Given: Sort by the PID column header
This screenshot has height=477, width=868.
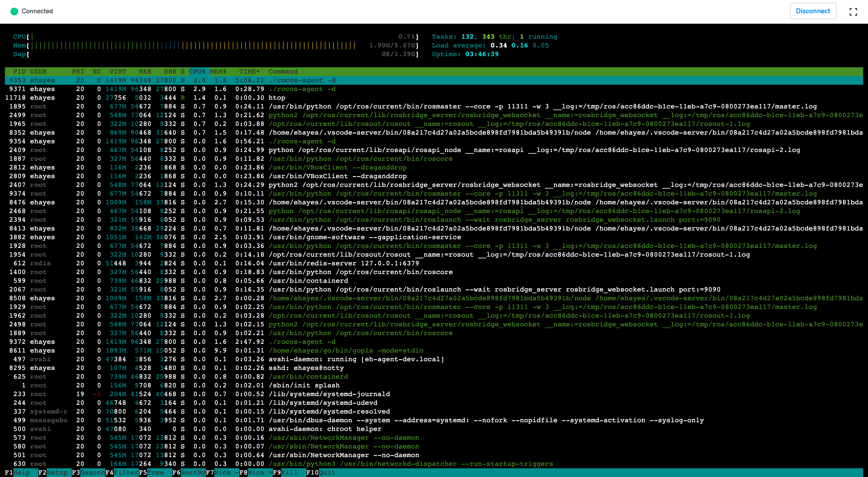Looking at the screenshot, I should coord(19,71).
